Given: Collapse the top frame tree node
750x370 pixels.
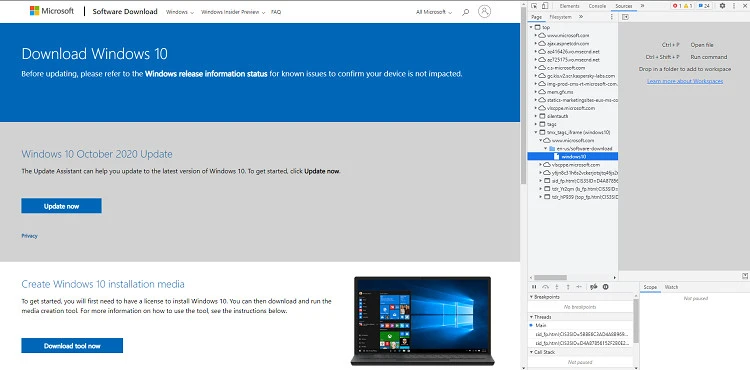Looking at the screenshot, I should pos(532,27).
